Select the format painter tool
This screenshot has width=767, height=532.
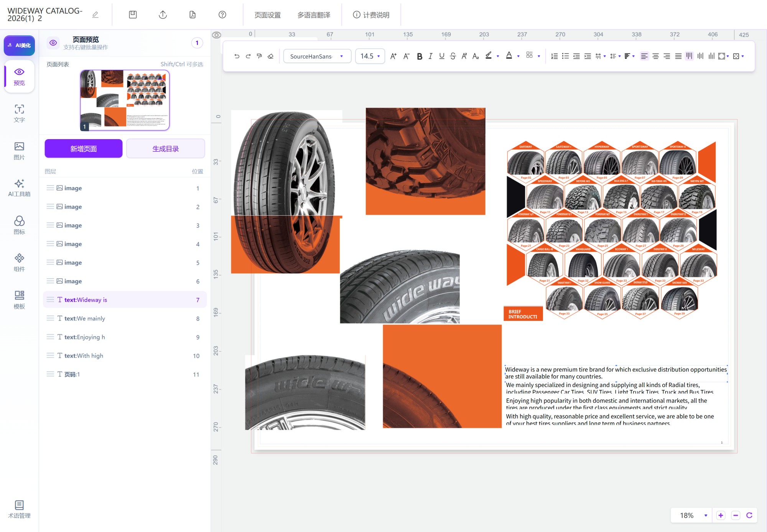tap(259, 56)
